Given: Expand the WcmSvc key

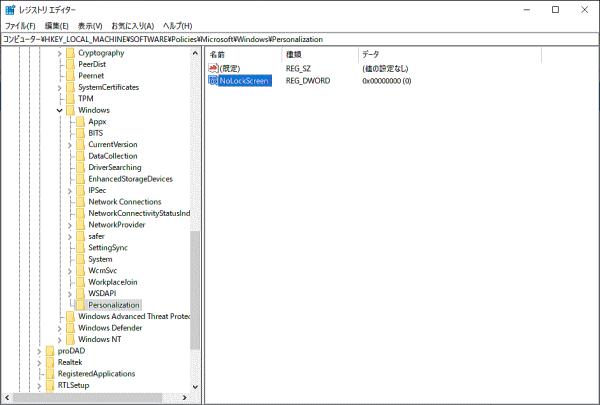Looking at the screenshot, I should [x=70, y=271].
